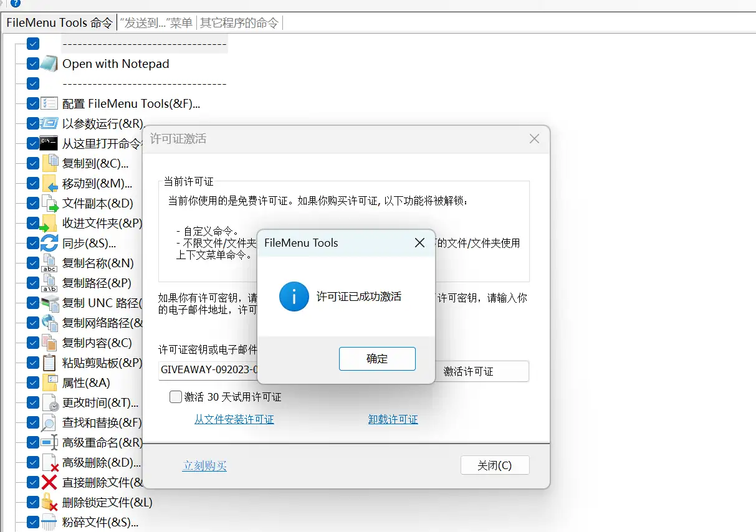Uncheck the 属性(&A) checkbox
Image resolution: width=756 pixels, height=532 pixels.
32,382
